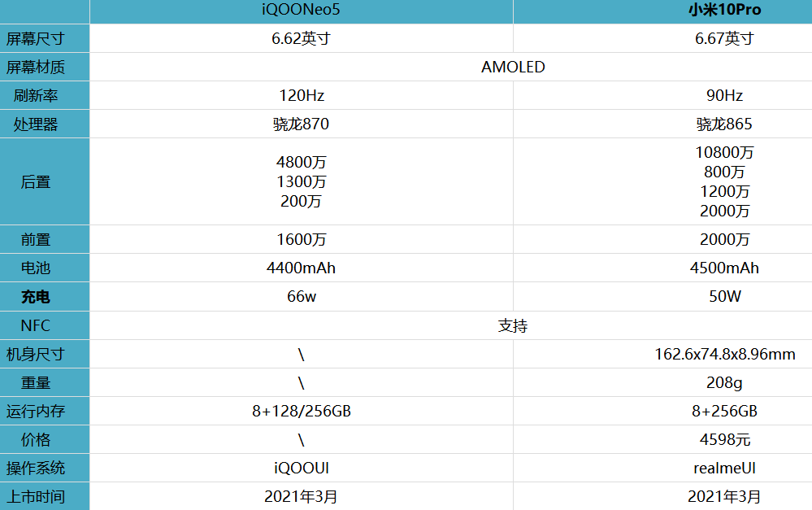Click the iQOONeo5 column header
Image resolution: width=812 pixels, height=510 pixels.
pos(301,10)
